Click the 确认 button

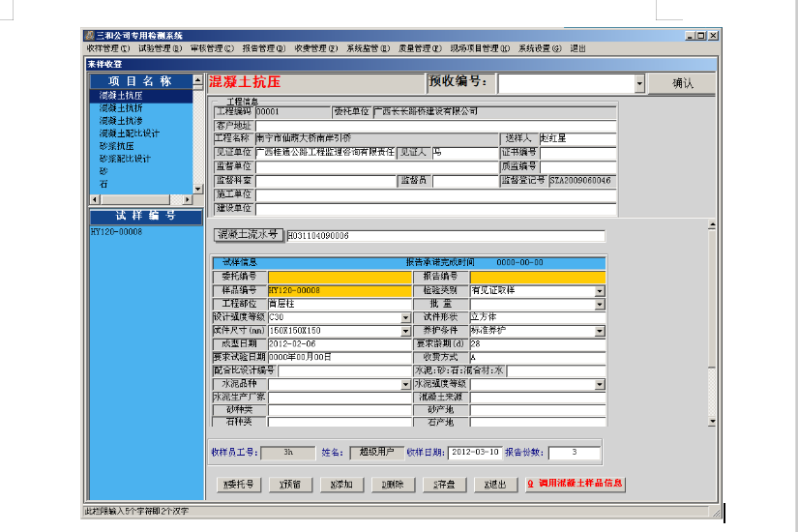pyautogui.click(x=682, y=83)
